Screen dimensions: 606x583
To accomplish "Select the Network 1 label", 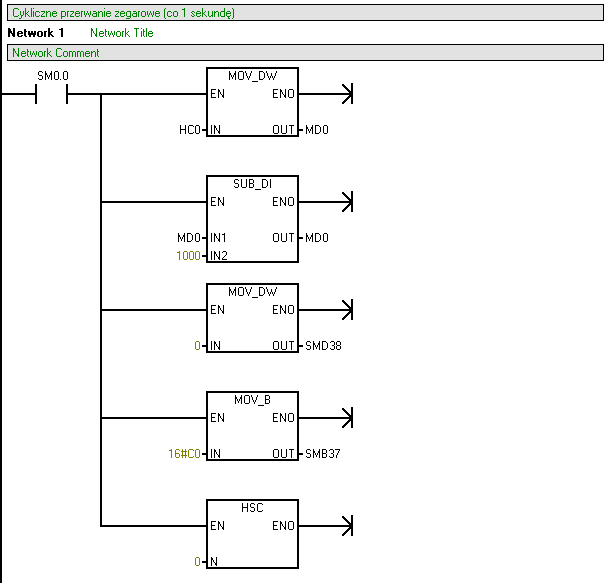I will point(37,33).
